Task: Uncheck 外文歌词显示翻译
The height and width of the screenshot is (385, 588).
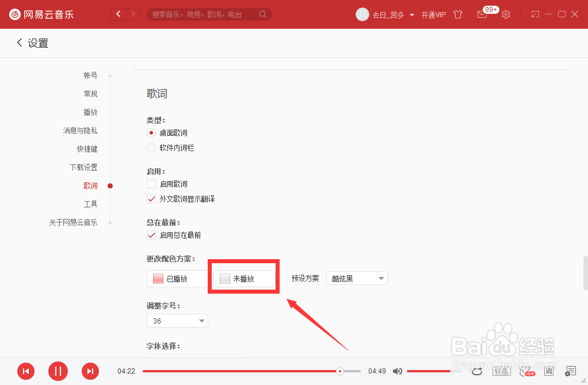Action: (151, 198)
